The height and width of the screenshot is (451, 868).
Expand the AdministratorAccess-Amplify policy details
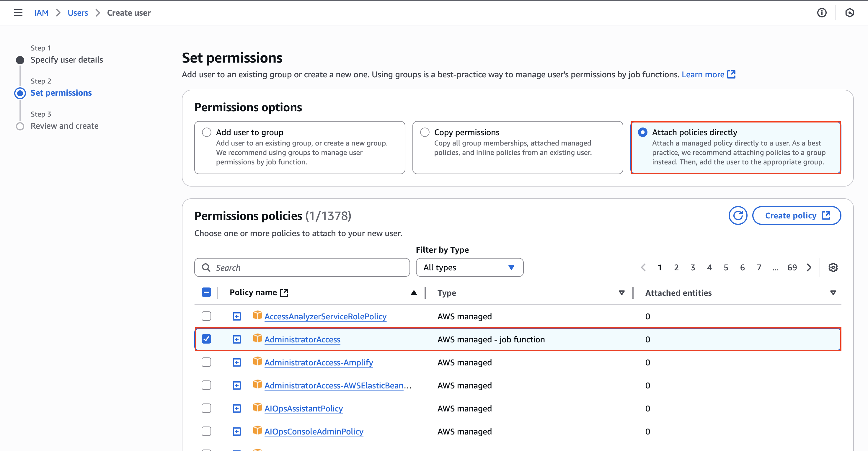[236, 362]
